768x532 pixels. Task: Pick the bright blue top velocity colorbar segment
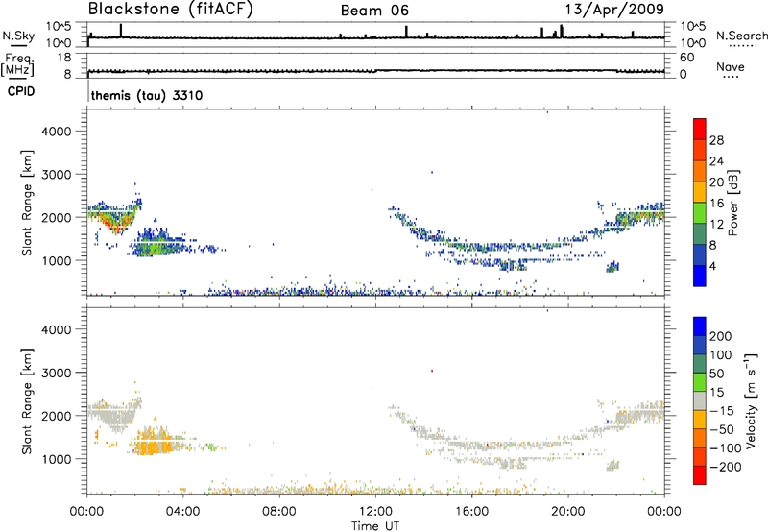click(700, 326)
